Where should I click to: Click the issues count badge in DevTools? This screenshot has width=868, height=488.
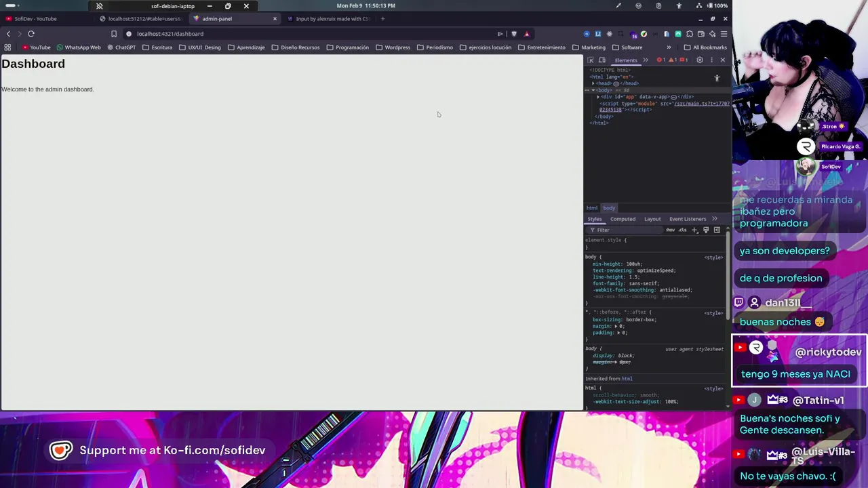pos(684,60)
